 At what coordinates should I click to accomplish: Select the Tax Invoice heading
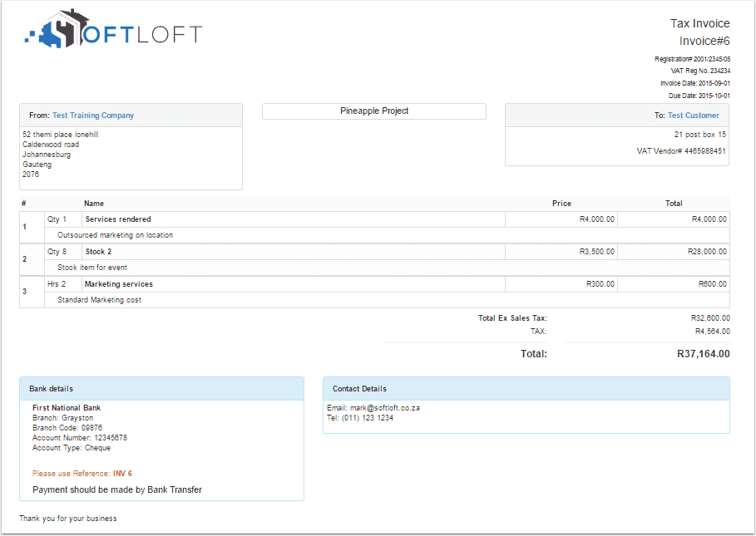699,23
